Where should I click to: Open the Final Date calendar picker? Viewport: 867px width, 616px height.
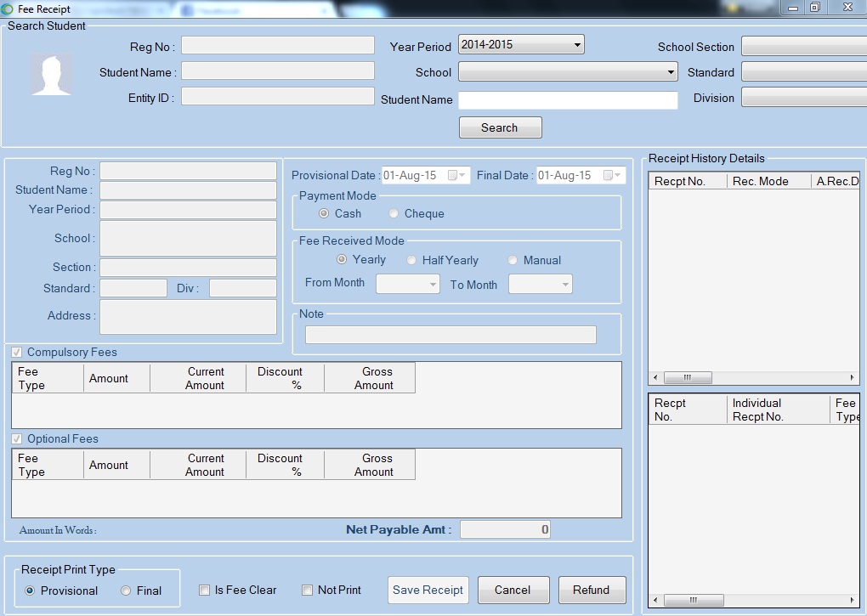coord(613,175)
